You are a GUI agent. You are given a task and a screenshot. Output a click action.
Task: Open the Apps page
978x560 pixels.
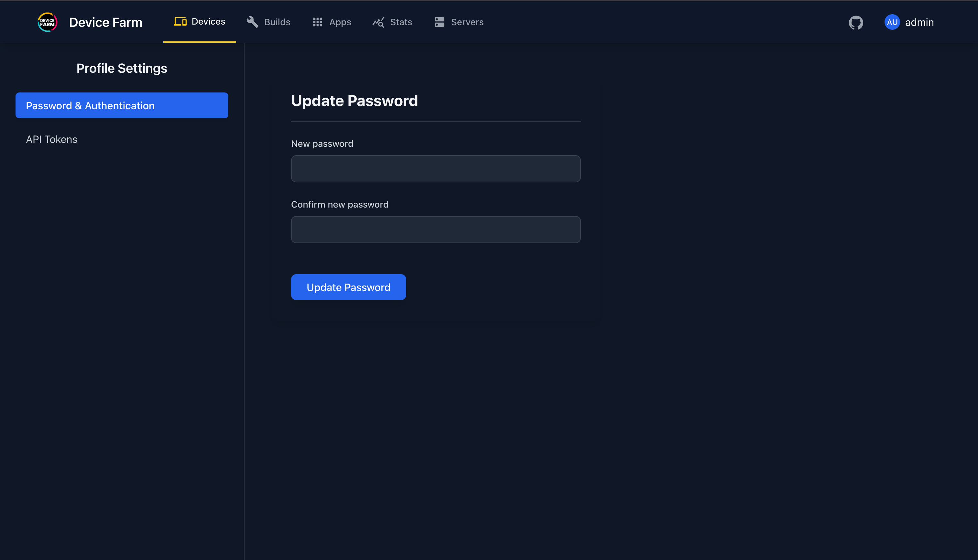pos(340,22)
